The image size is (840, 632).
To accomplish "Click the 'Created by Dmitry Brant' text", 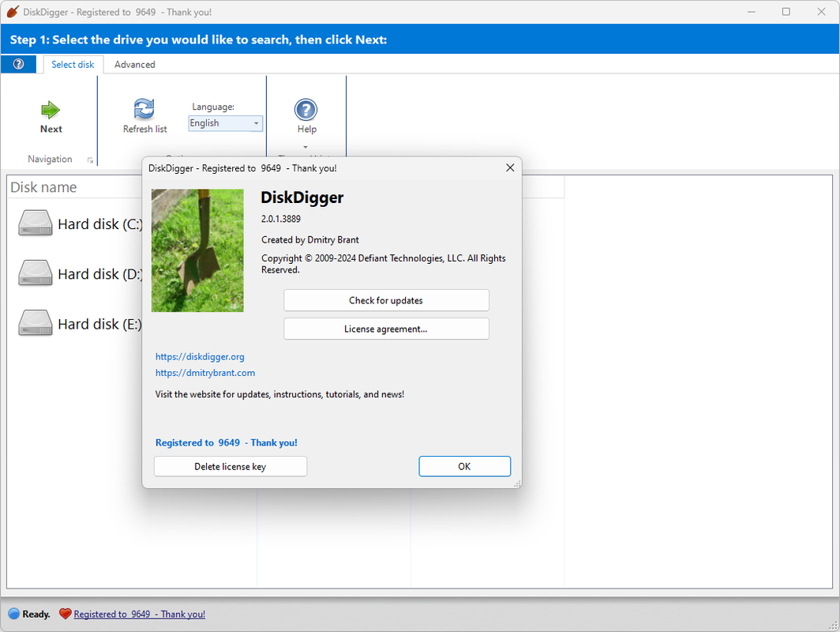I will [310, 239].
